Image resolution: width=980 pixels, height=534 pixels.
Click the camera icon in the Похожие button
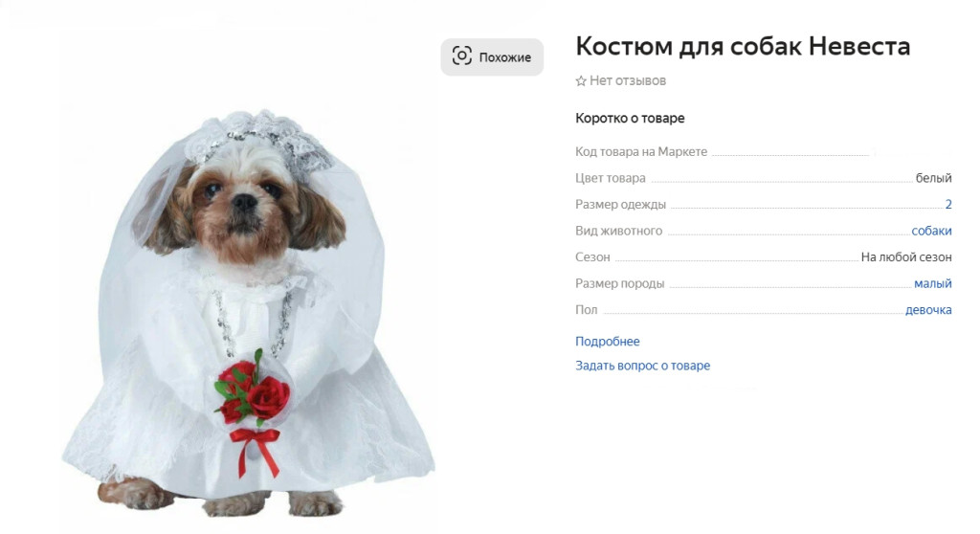pos(462,56)
